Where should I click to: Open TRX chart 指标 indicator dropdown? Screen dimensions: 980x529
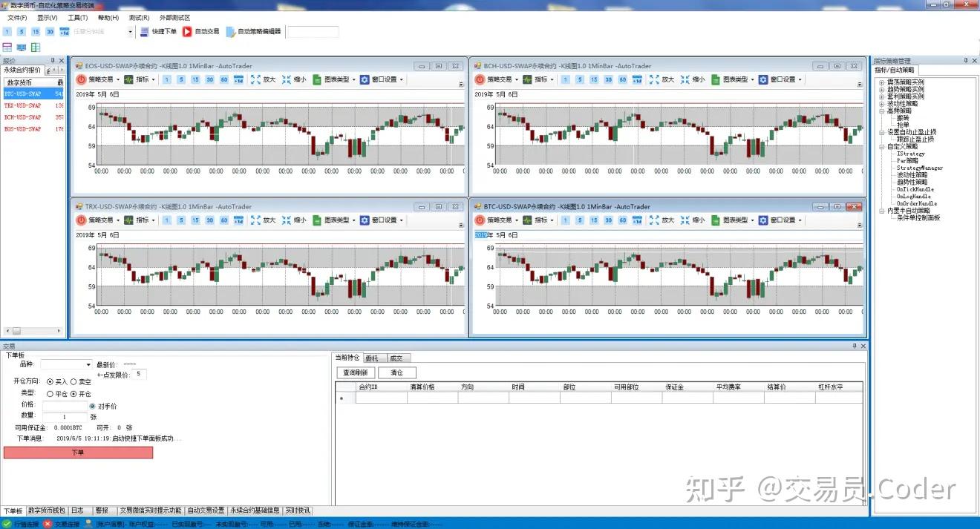[x=153, y=220]
